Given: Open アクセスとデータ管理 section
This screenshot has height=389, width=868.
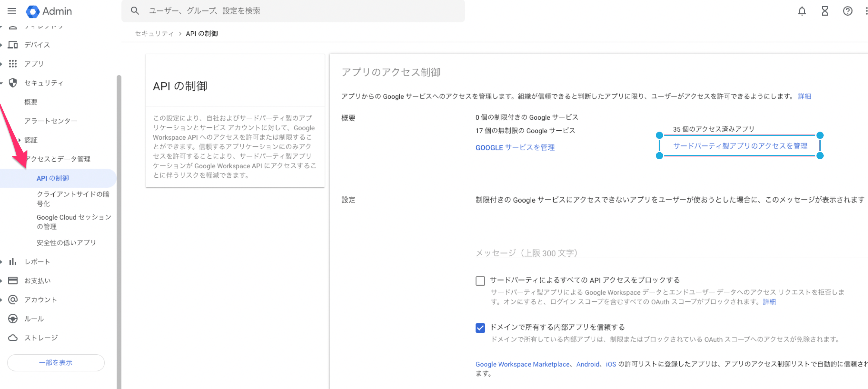Looking at the screenshot, I should (x=58, y=159).
